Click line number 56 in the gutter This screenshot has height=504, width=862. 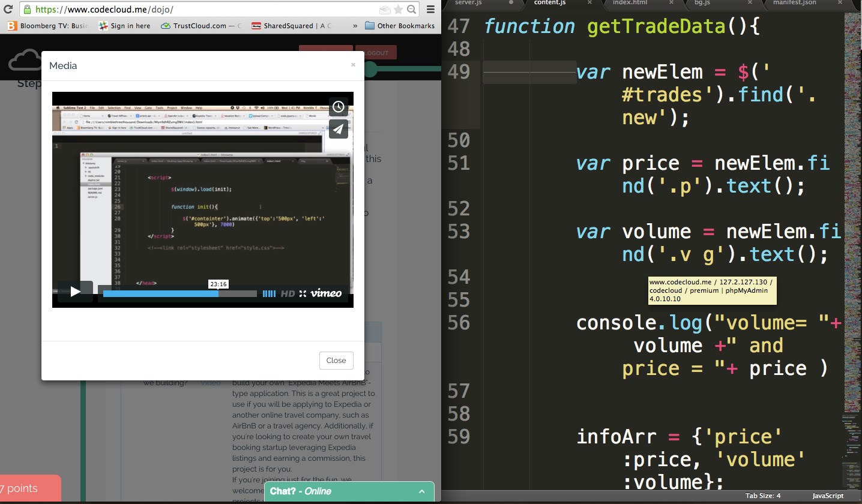click(459, 323)
